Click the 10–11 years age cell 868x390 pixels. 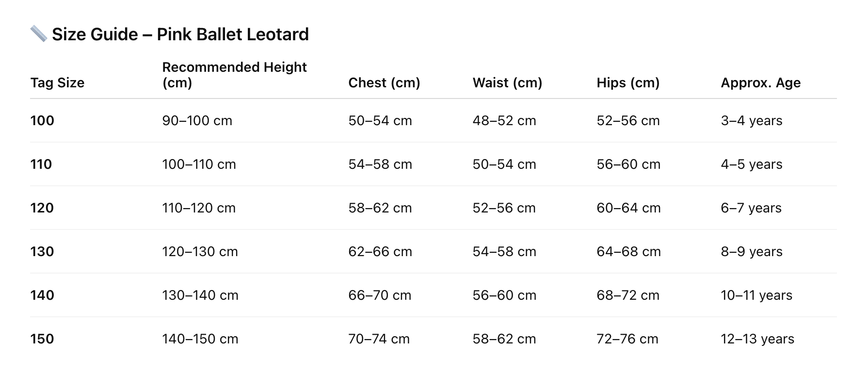tap(756, 295)
